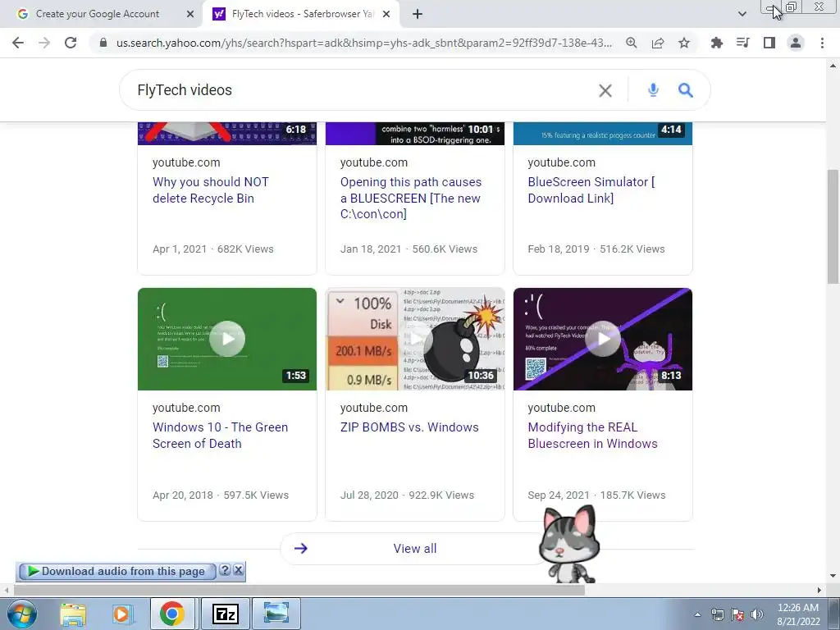Click the FlyTech videos search field
This screenshot has height=630, width=840.
coord(364,90)
